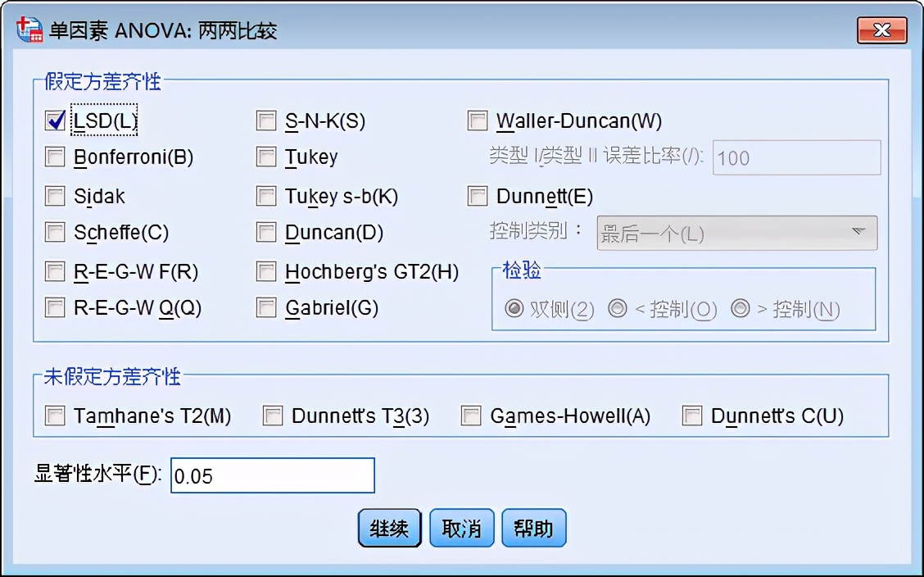Screen dimensions: 924x577
Task: Tick the Sidak checkbox
Action: (x=56, y=196)
